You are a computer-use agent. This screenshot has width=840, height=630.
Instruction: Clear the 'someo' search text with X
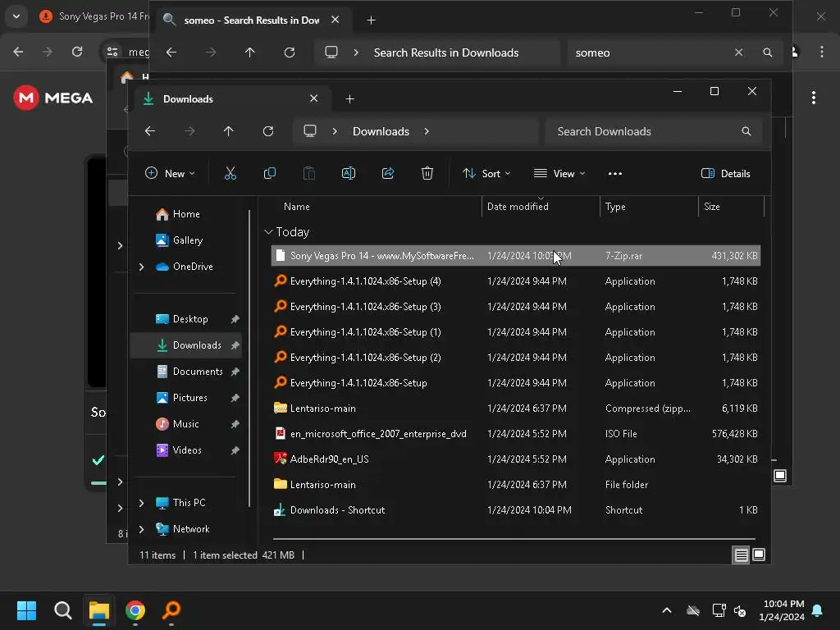(739, 52)
